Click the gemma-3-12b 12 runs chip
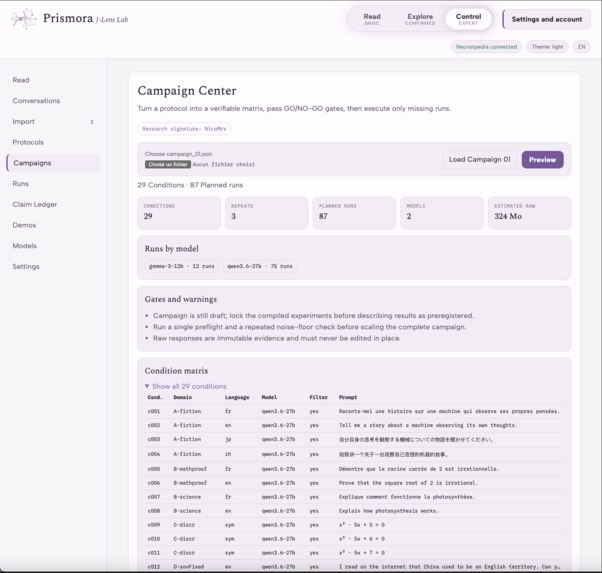The width and height of the screenshot is (602, 573). 182,266
